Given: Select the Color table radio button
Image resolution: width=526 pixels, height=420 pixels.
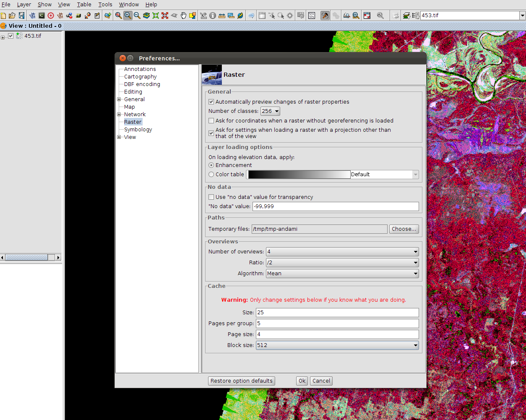Looking at the screenshot, I should [x=211, y=174].
